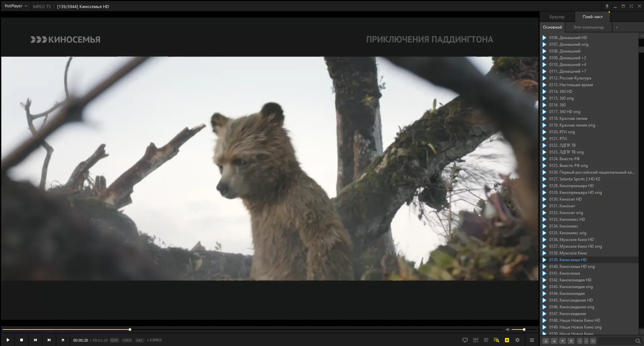Viewport: 644px width, 346px height.
Task: Select 0140. Киносемья HD orig channel
Action: pos(589,267)
